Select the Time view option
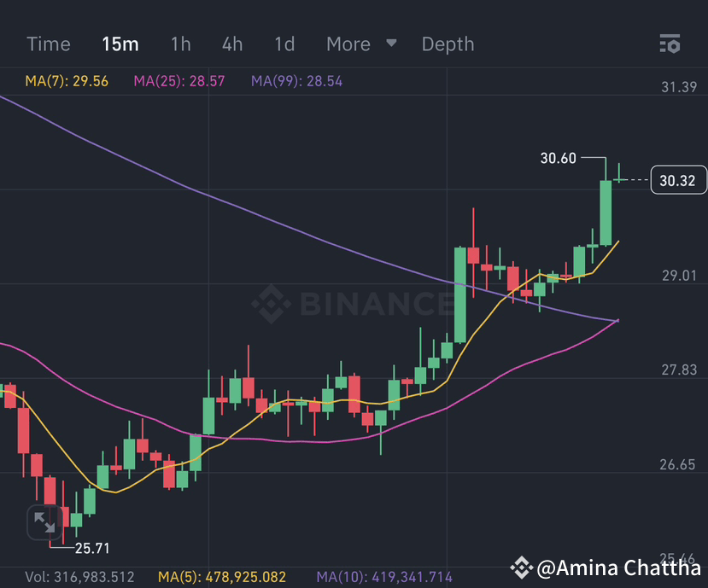Viewport: 708px width, 588px height. [x=49, y=44]
